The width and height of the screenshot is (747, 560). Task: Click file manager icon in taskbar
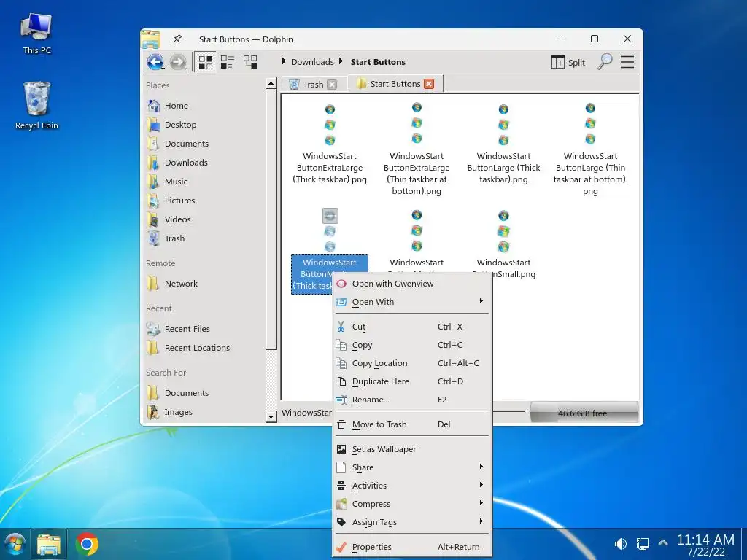[x=49, y=544]
